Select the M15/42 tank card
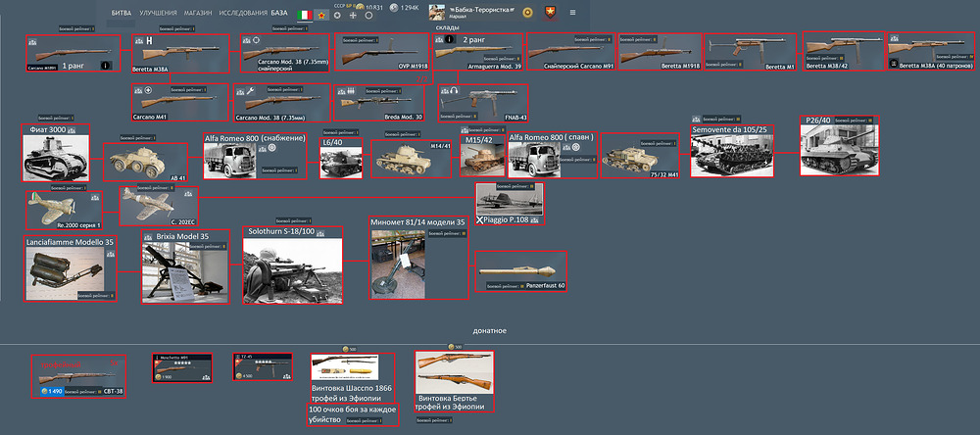The width and height of the screenshot is (980, 435). 482,156
